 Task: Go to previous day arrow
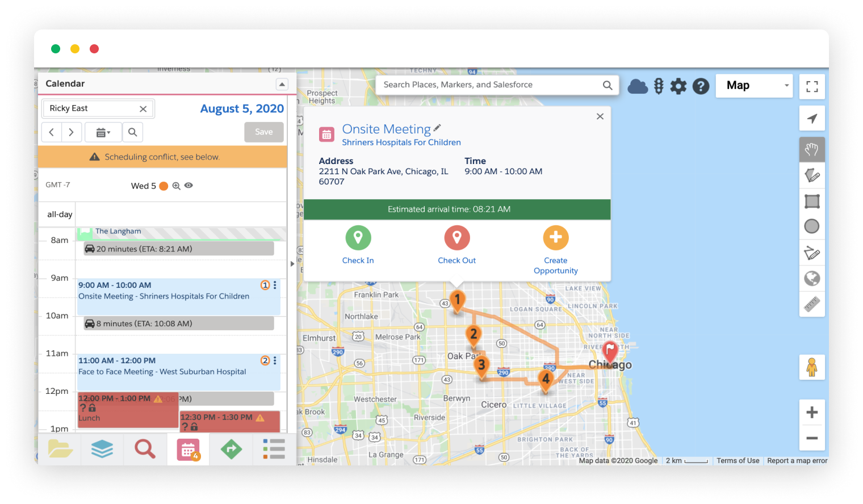(x=51, y=132)
